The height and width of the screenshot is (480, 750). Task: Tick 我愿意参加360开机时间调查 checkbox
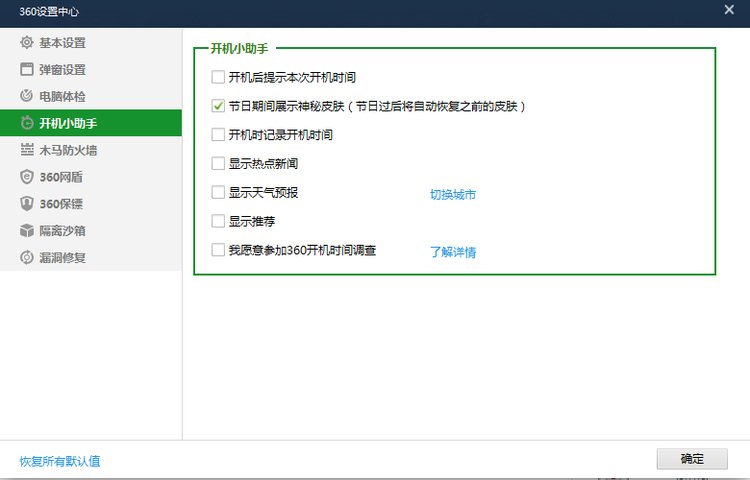(x=218, y=250)
